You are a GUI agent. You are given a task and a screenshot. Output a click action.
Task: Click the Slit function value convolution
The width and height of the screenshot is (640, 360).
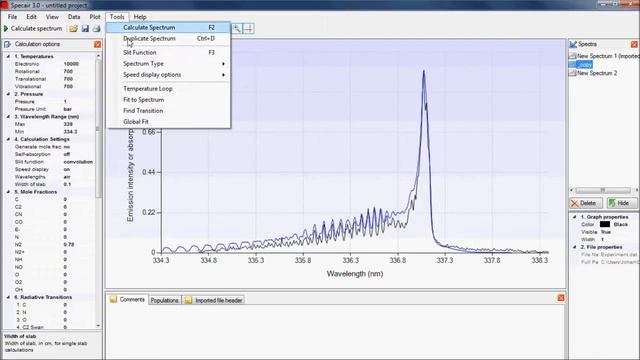tap(78, 162)
